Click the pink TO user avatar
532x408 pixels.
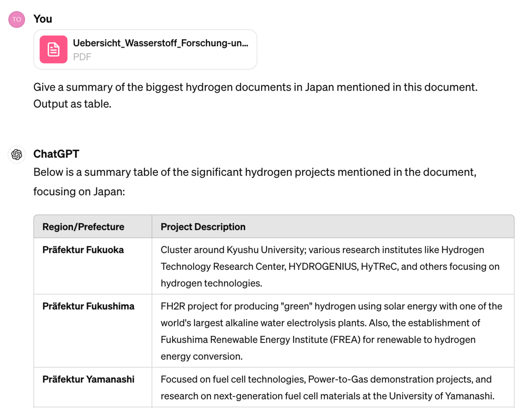click(x=16, y=19)
